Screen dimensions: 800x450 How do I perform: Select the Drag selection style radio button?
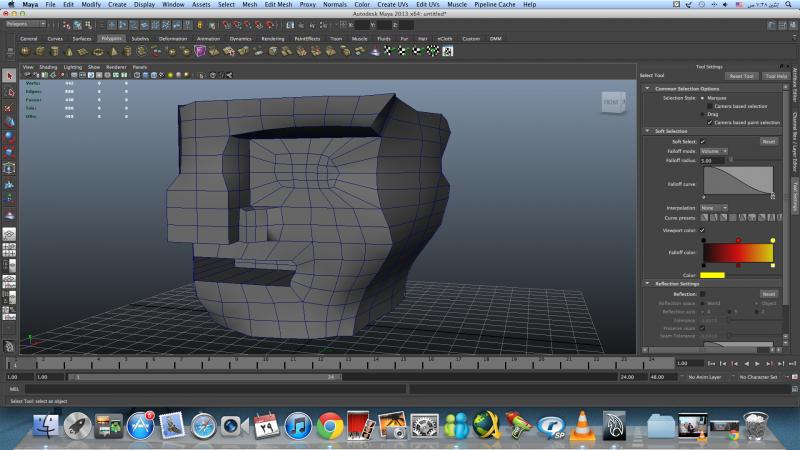pyautogui.click(x=704, y=114)
